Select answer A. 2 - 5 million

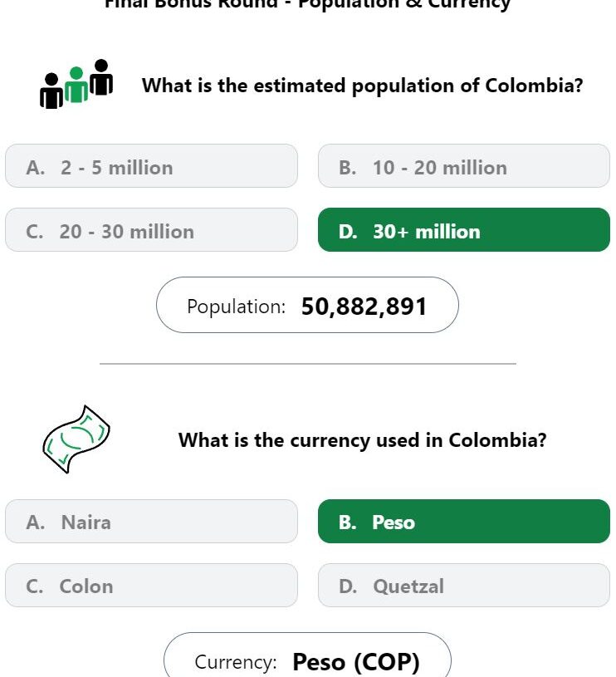pos(151,166)
